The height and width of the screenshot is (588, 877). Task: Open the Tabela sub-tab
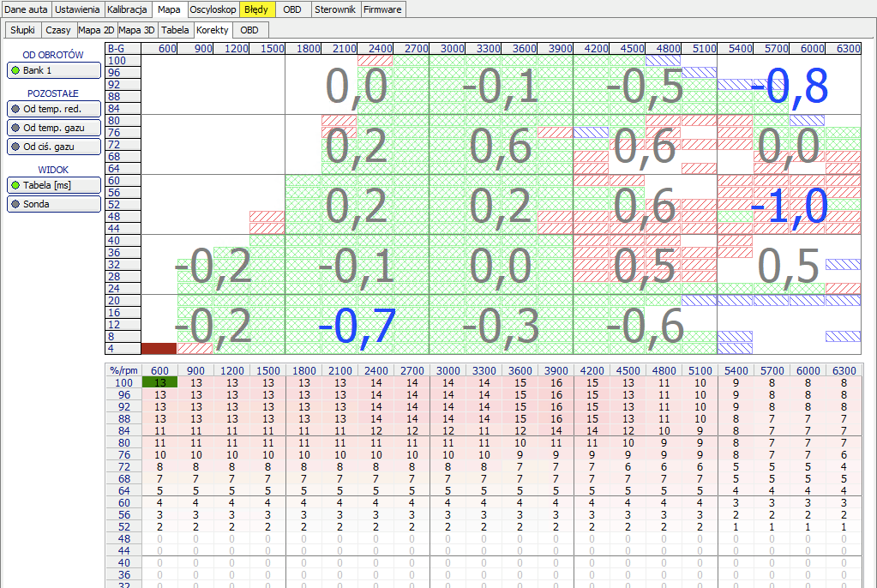click(176, 30)
